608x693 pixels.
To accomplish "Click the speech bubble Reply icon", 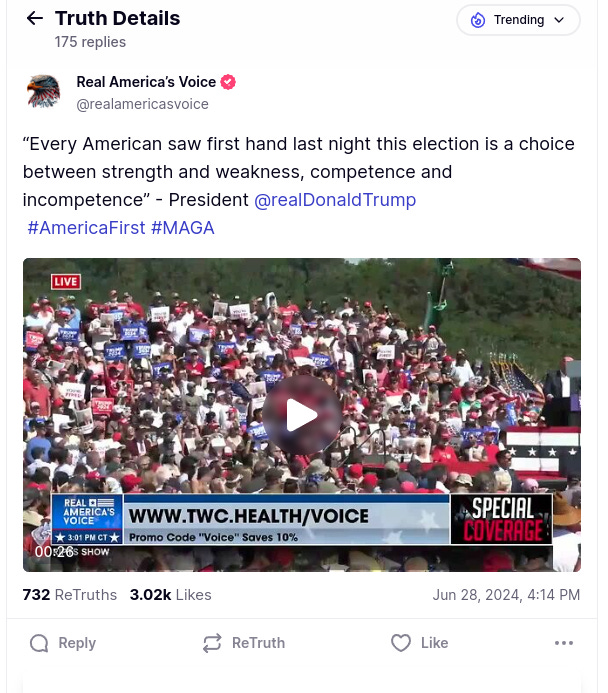I will [39, 643].
